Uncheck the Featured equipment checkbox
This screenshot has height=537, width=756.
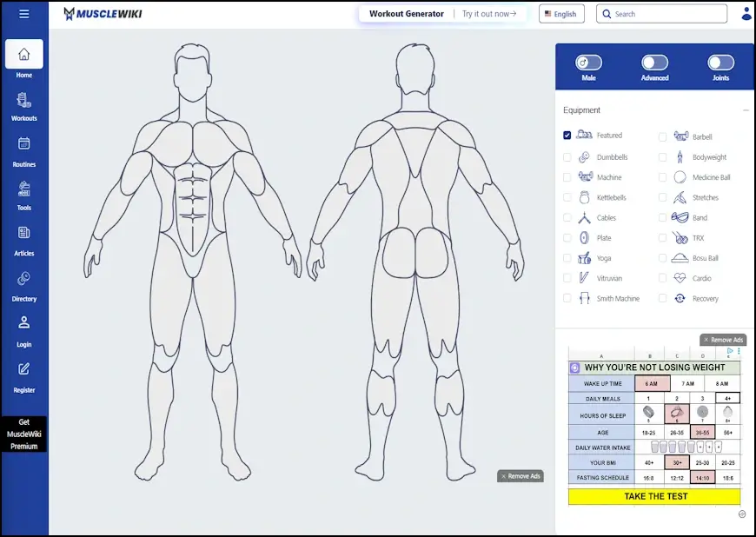(567, 136)
